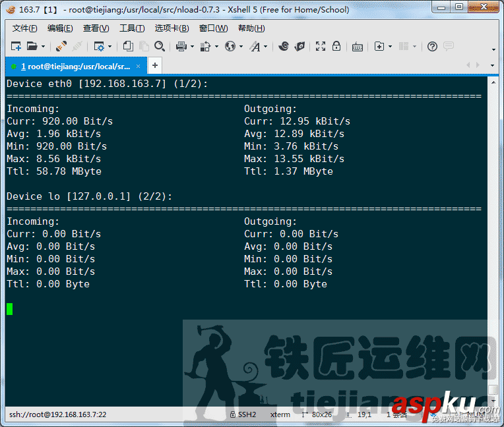Click the ssh://root@192.168.163.7:22 status text
The width and height of the screenshot is (504, 427).
(x=57, y=414)
